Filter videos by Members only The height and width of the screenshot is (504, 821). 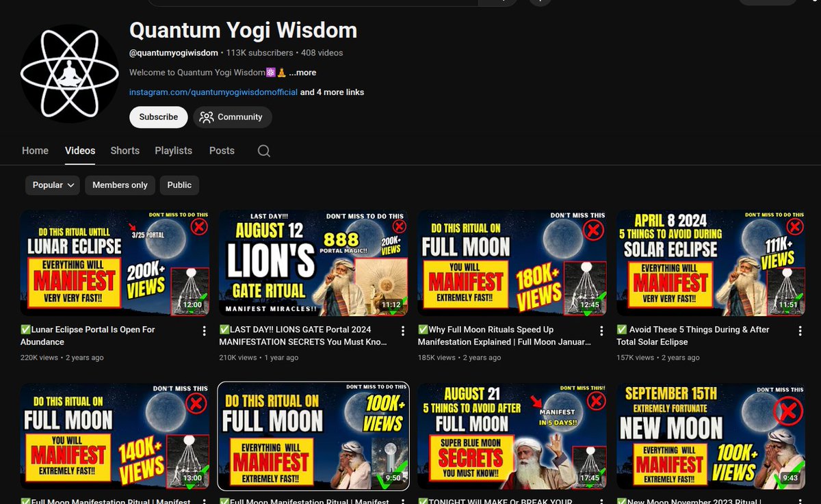(120, 185)
